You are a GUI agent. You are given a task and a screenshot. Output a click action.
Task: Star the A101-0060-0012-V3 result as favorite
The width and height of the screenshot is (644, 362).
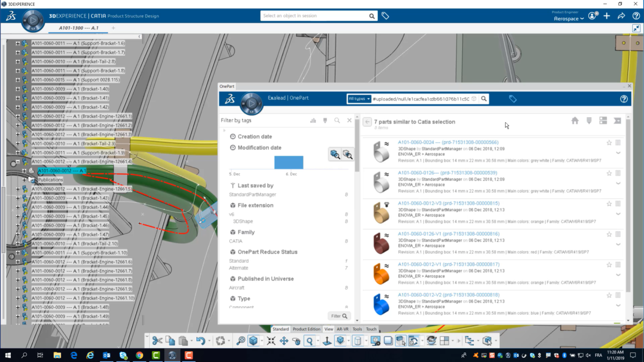pyautogui.click(x=609, y=204)
